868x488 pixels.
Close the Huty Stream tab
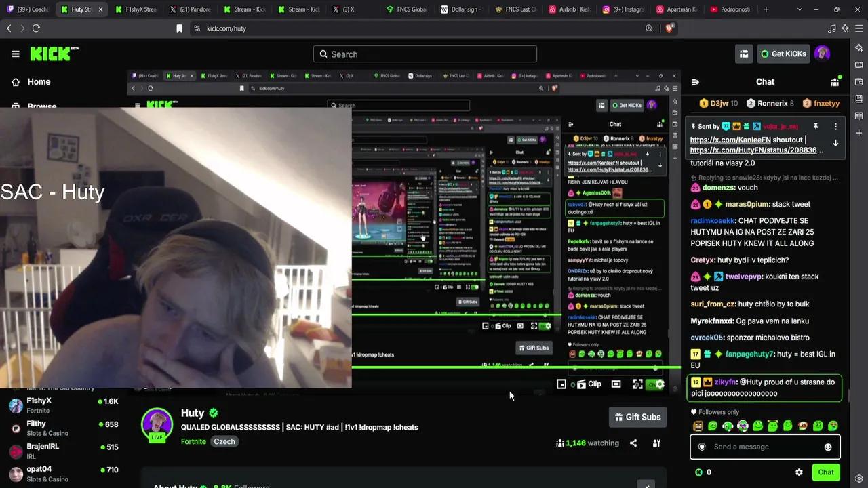point(100,9)
